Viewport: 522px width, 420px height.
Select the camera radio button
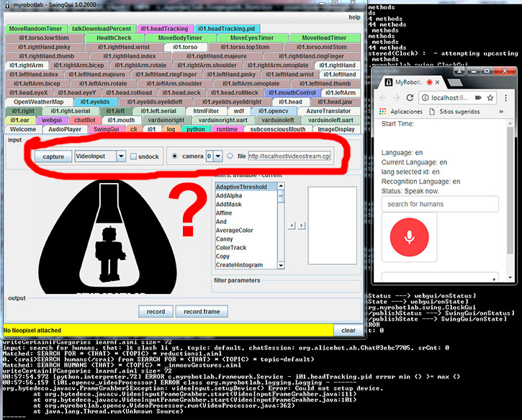tap(174, 156)
